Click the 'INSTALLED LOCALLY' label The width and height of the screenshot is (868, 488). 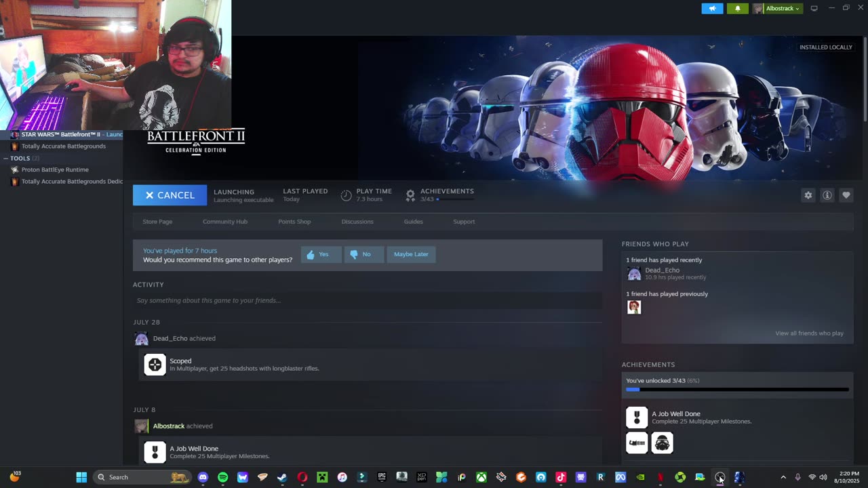point(825,47)
